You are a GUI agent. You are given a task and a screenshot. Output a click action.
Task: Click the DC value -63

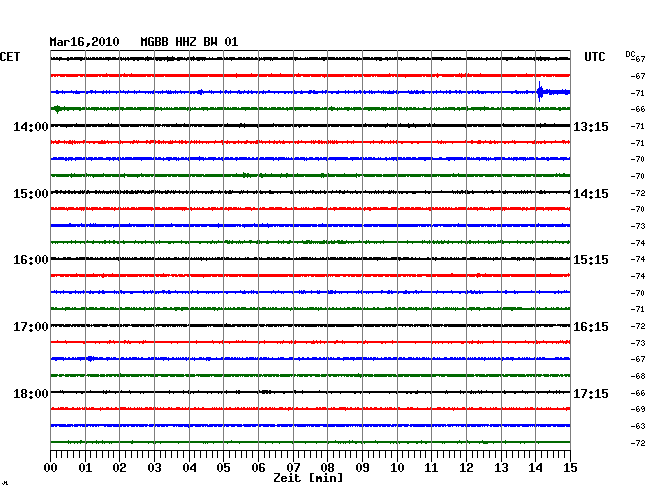pos(638,426)
